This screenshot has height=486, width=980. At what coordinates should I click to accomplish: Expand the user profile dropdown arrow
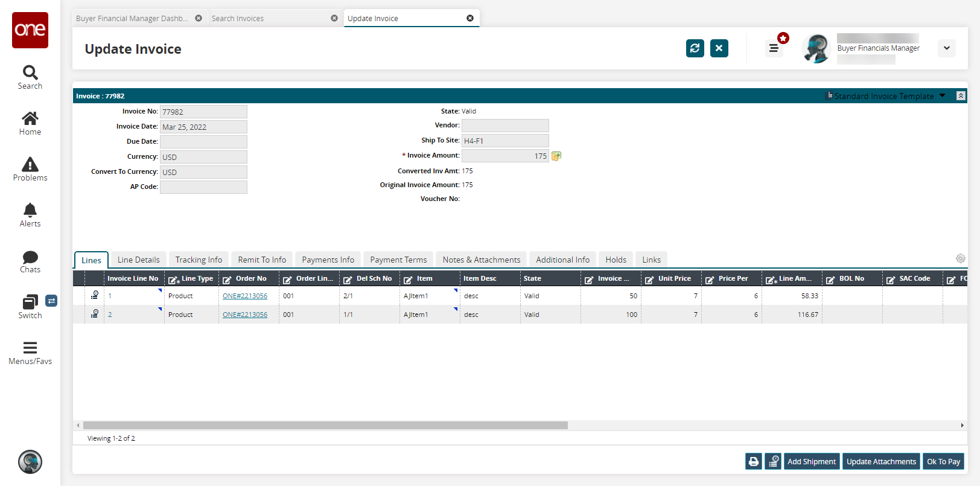click(946, 48)
